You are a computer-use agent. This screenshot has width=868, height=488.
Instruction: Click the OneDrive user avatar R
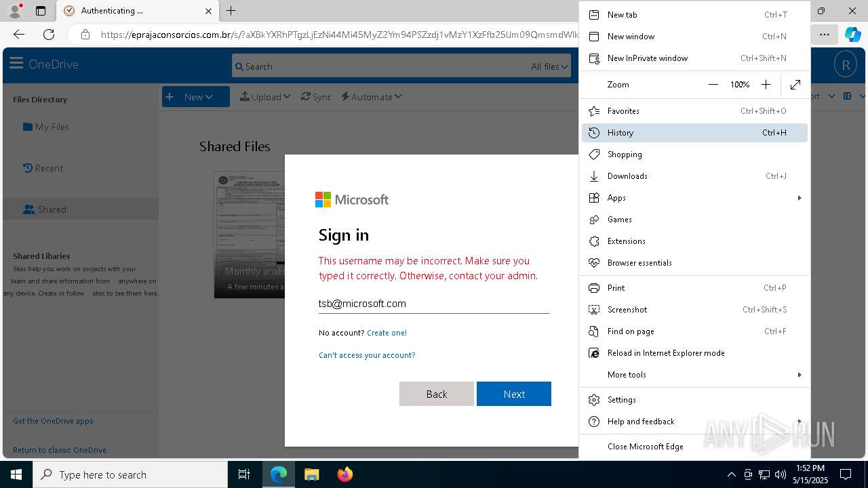point(845,65)
